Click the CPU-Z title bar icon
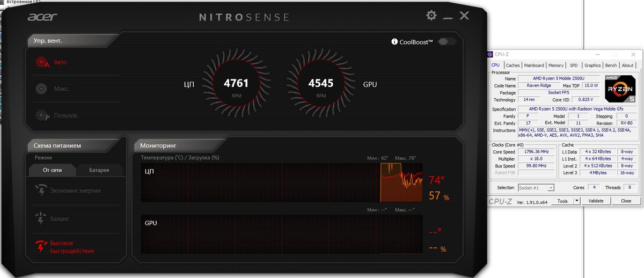This screenshot has width=644, height=278. 490,54
